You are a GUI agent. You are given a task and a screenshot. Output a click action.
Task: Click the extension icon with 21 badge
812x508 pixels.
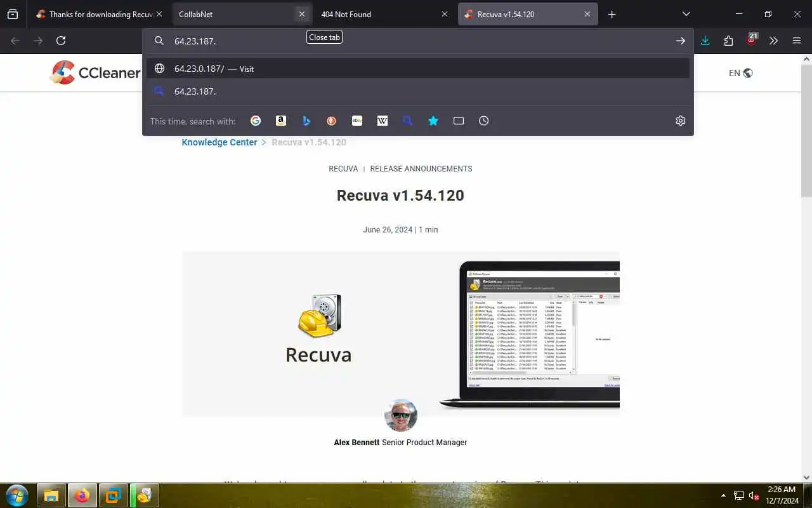click(752, 39)
